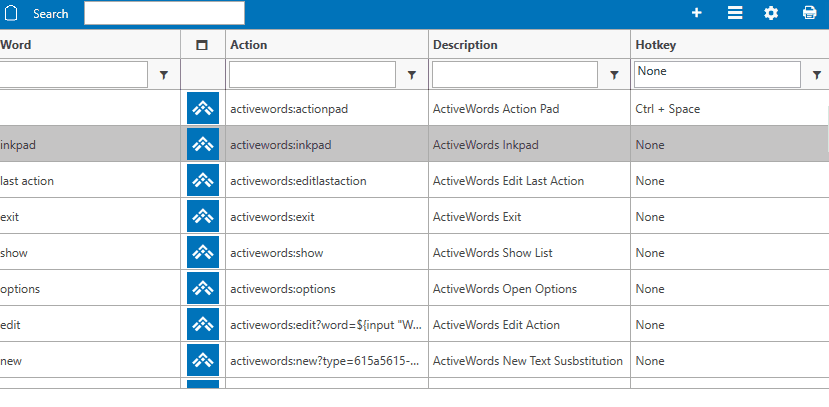This screenshot has height=407, width=829.
Task: Click ActiveWords icon in the exit row
Action: click(203, 216)
